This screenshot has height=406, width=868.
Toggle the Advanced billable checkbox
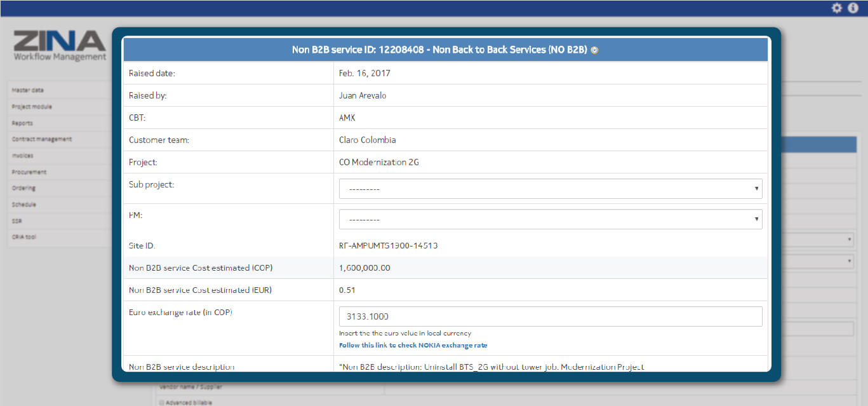coord(161,402)
